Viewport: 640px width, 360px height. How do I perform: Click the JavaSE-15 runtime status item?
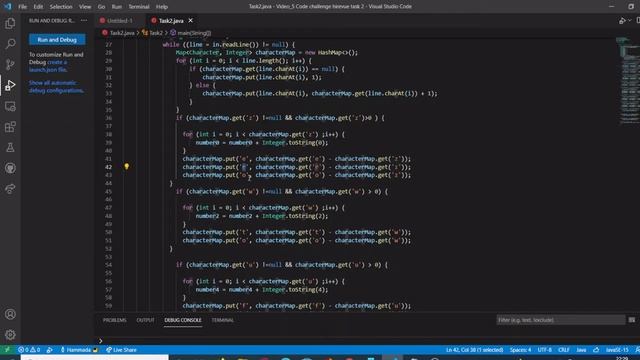tap(617, 350)
